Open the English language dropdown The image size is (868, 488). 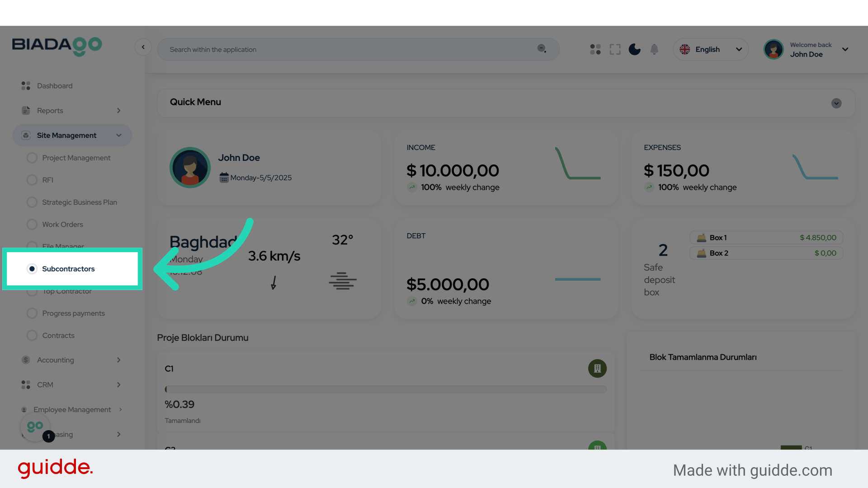point(711,49)
